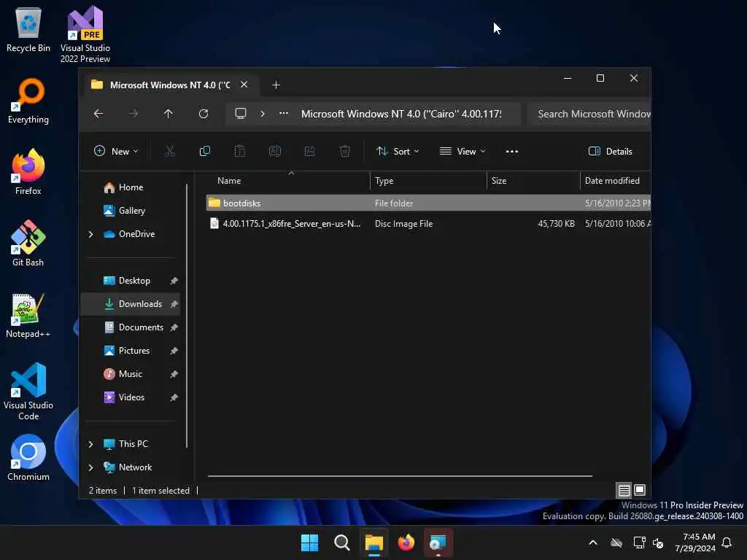Launch Visual Studio 2022 Preview shortcut
The image size is (747, 560).
85,34
